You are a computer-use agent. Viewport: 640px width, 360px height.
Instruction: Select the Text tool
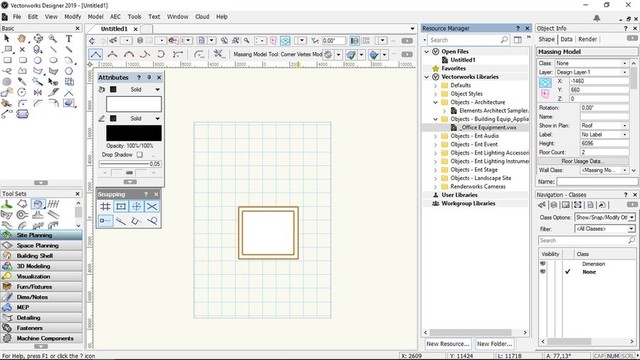[x=69, y=39]
